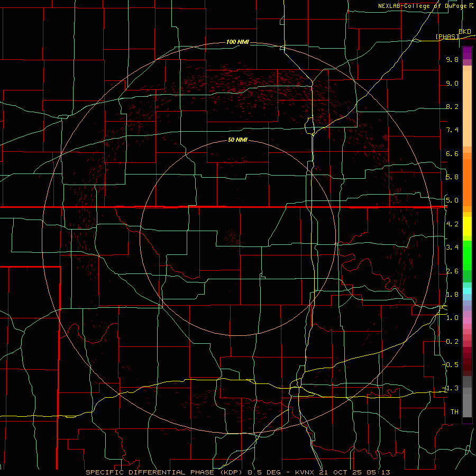Select the 100 NMI range ring label
Screen dimensions: 476x476
[x=237, y=42]
